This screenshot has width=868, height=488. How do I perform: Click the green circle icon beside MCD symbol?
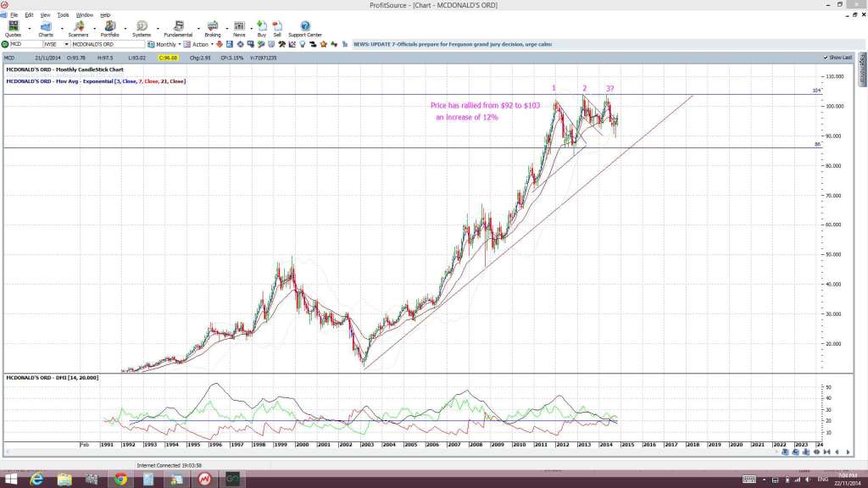(6, 44)
